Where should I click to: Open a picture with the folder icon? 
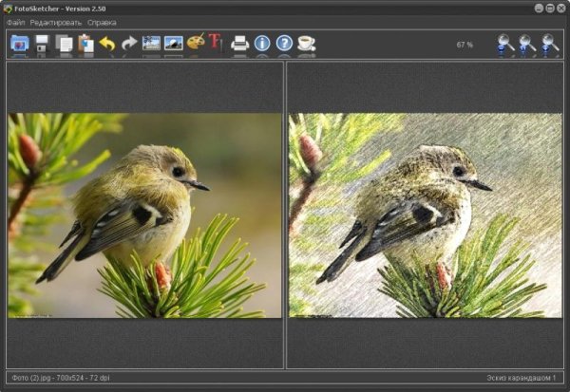(x=20, y=44)
